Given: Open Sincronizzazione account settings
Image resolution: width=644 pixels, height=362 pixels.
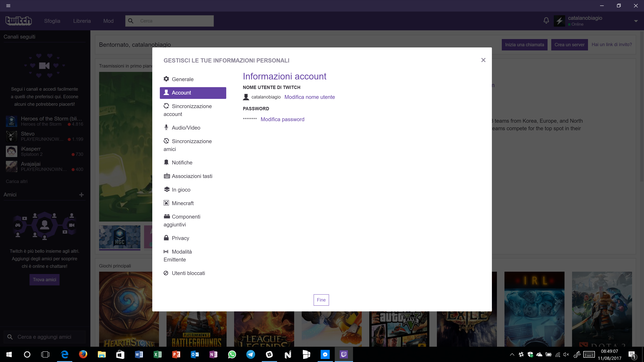Looking at the screenshot, I should [193, 110].
